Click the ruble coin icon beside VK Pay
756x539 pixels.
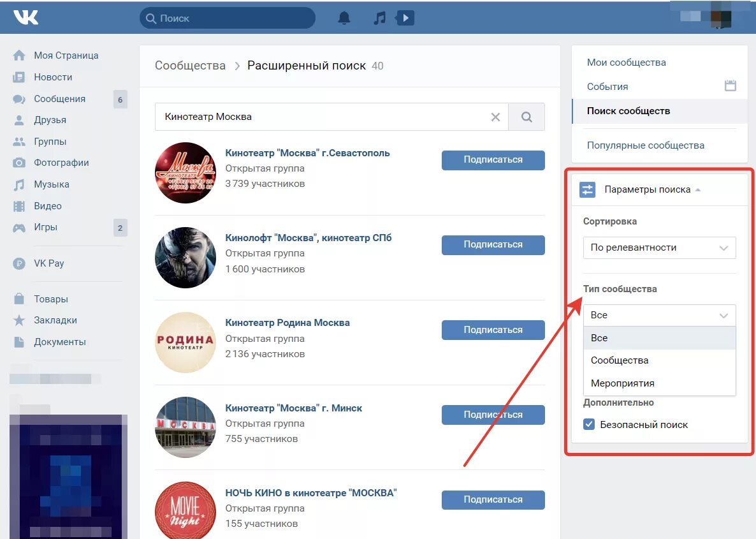coord(18,263)
